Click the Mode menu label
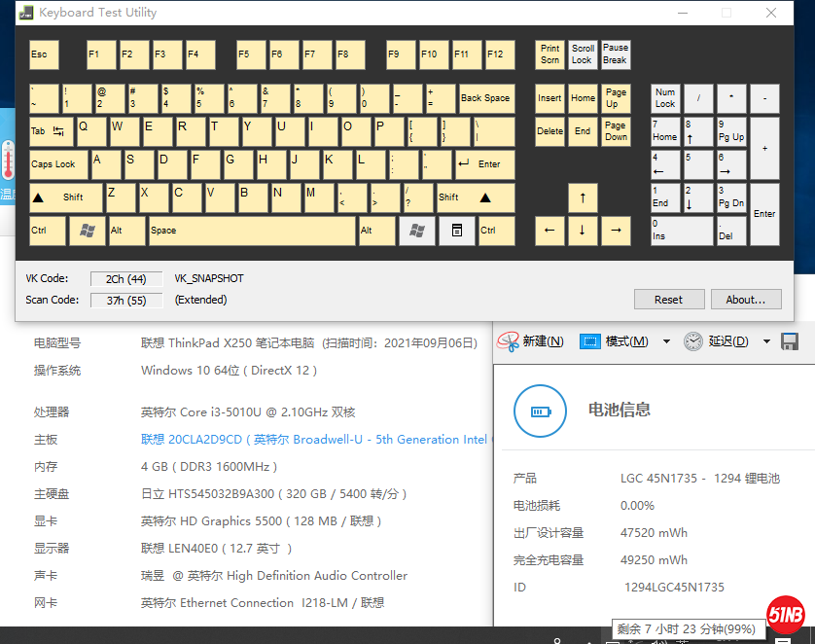This screenshot has width=815, height=644. [627, 341]
